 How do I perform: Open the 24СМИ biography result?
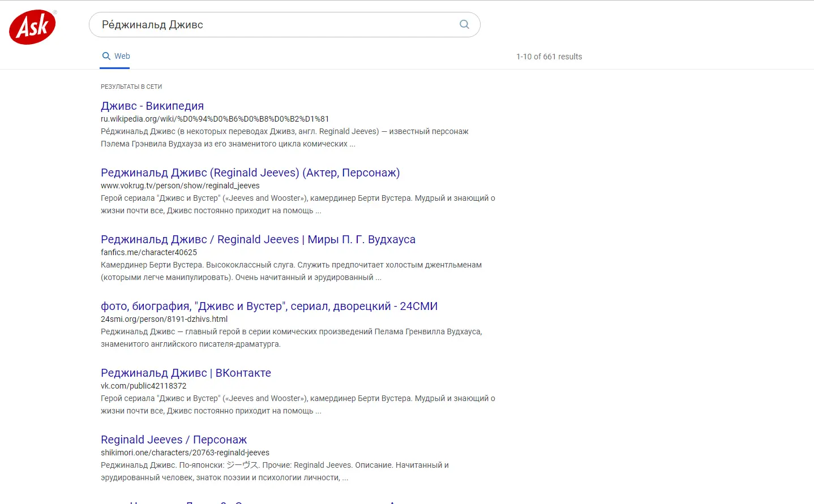tap(269, 306)
